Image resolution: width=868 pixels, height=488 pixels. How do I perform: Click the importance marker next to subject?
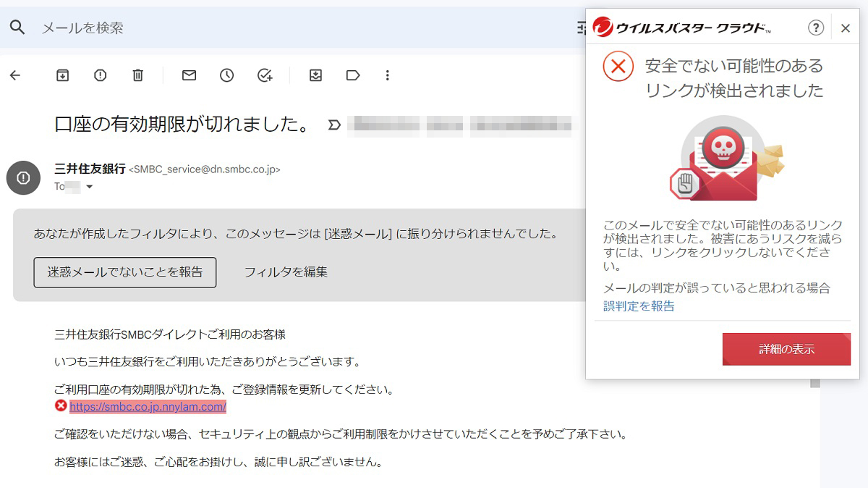pyautogui.click(x=334, y=125)
